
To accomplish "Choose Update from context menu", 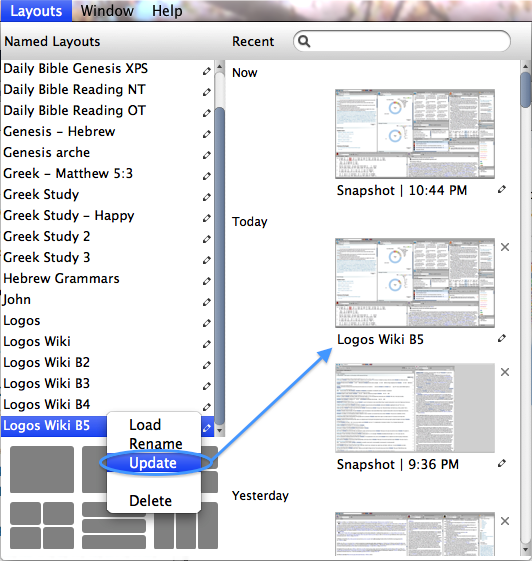I will click(154, 463).
